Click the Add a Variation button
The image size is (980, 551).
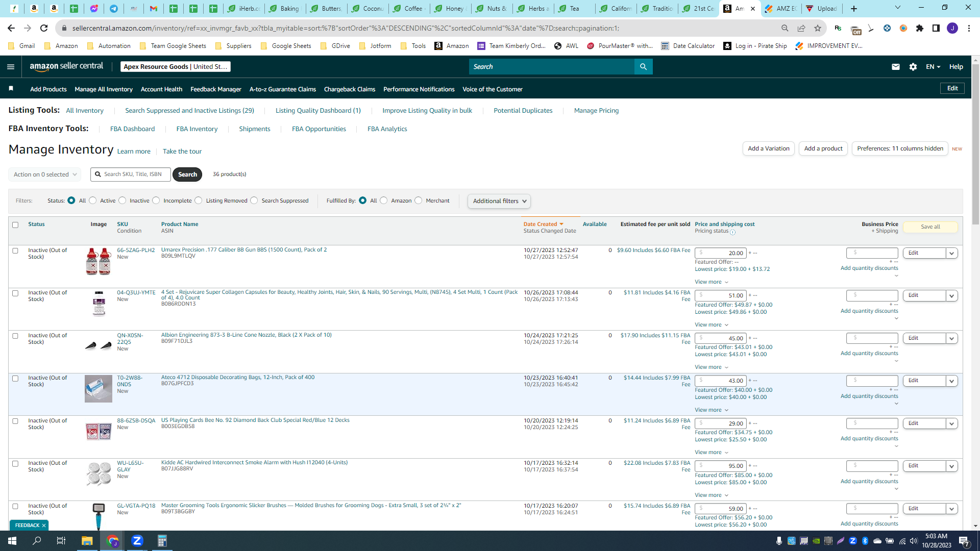pos(769,148)
